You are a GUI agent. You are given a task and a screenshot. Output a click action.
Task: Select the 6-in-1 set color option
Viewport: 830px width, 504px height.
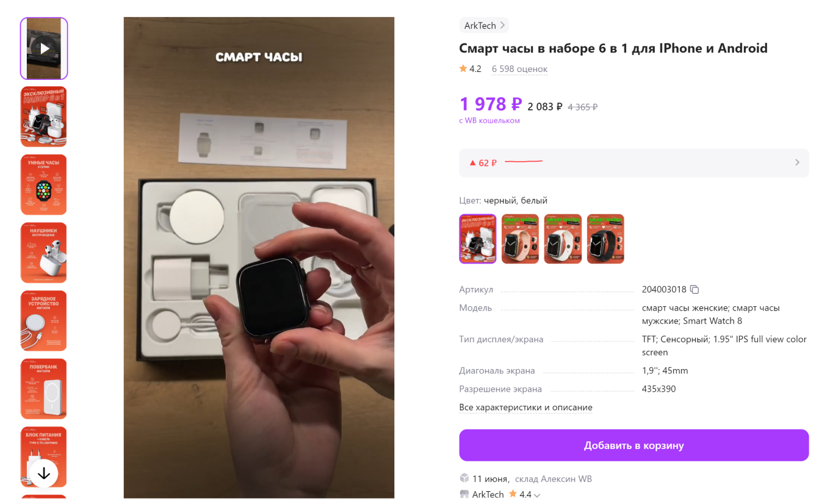click(478, 239)
